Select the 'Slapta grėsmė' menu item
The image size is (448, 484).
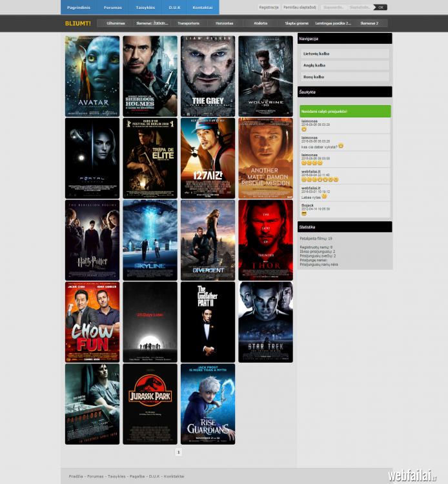297,23
